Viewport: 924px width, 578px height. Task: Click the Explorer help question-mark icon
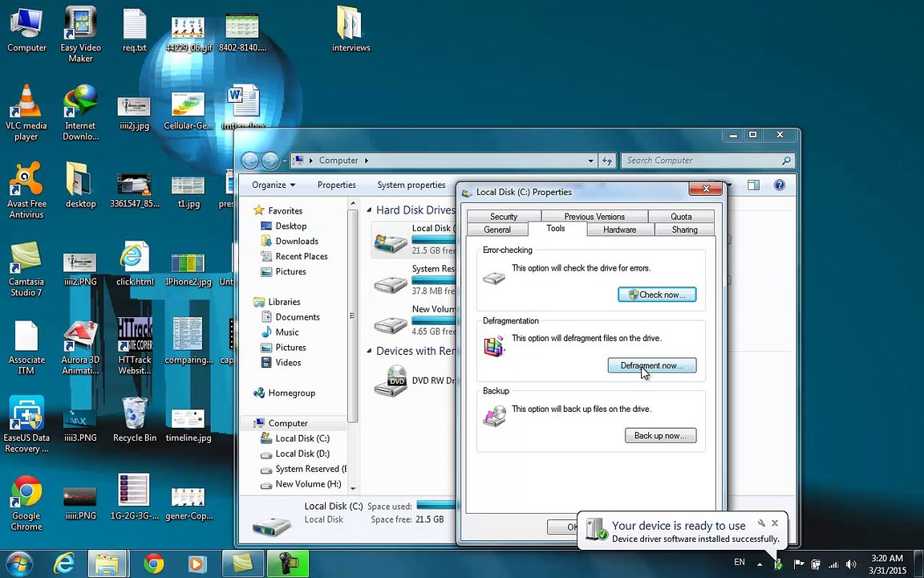(x=780, y=185)
